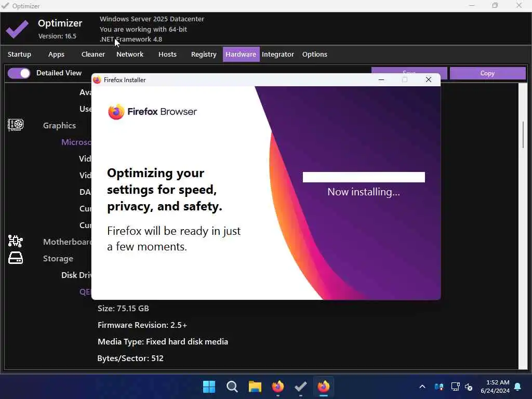Screen dimensions: 532x399
Task: Select the Storage tree node
Action: pos(58,259)
